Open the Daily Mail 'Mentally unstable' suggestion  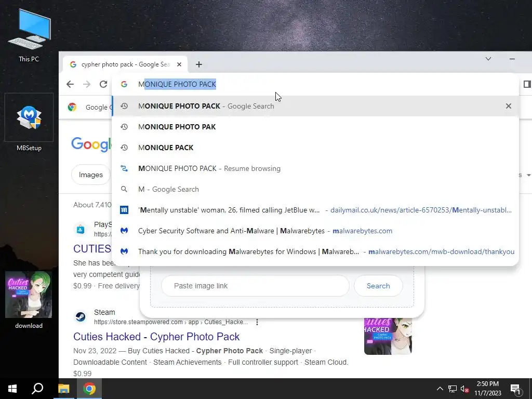(x=315, y=210)
